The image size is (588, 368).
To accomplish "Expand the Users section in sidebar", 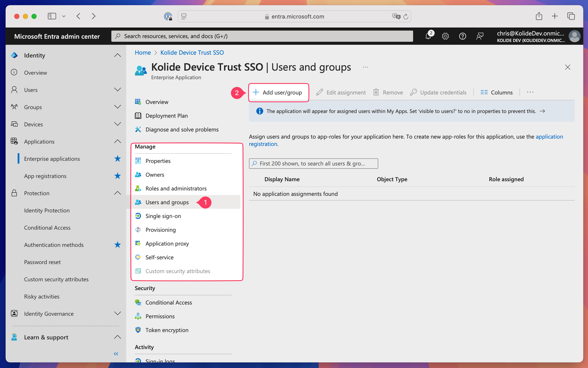I will tap(117, 90).
